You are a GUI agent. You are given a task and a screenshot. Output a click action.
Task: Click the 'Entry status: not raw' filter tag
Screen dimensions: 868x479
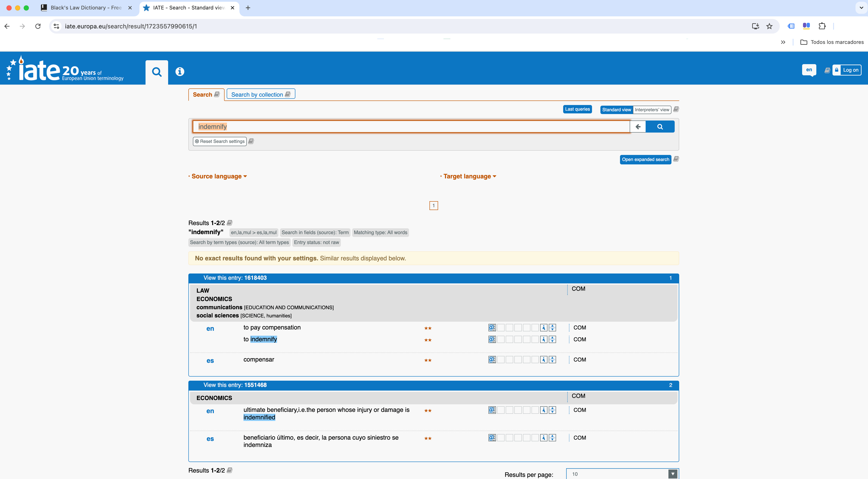point(316,242)
